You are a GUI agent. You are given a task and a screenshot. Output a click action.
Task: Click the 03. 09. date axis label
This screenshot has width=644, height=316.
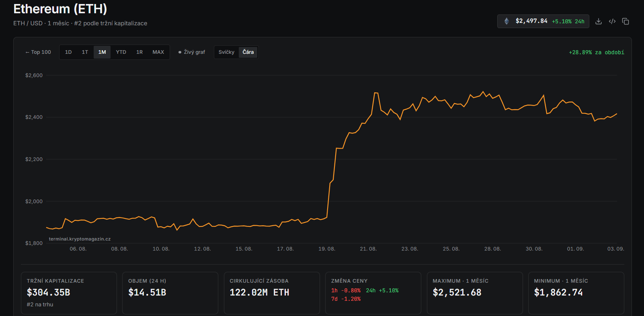click(615, 249)
